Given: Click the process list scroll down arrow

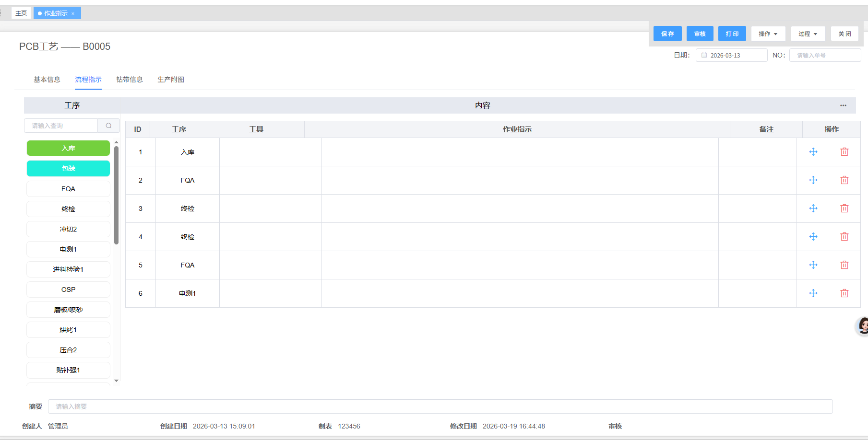Looking at the screenshot, I should tap(116, 381).
